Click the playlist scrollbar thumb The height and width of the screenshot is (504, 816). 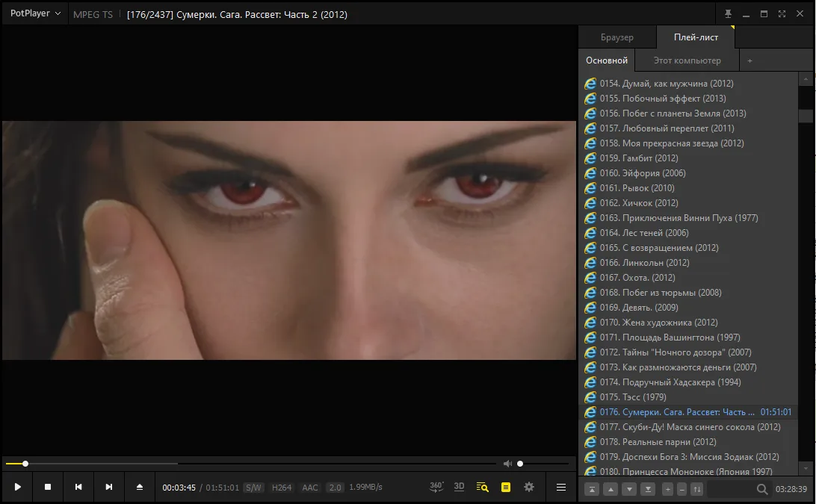point(806,116)
